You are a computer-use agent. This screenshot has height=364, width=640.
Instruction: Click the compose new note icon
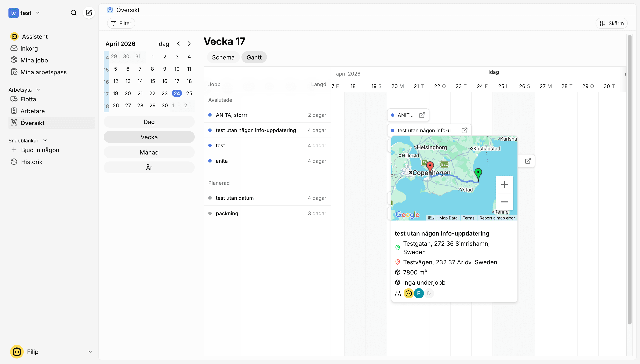pyautogui.click(x=89, y=13)
